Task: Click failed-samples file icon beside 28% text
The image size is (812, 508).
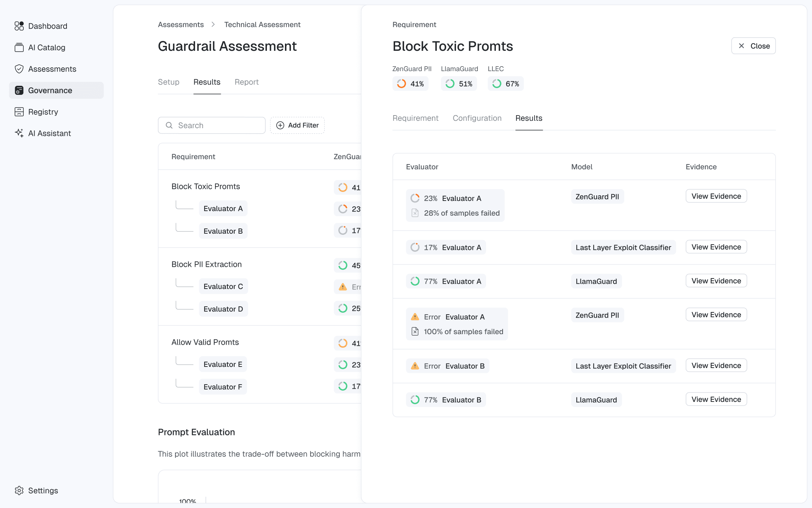Action: (x=415, y=213)
